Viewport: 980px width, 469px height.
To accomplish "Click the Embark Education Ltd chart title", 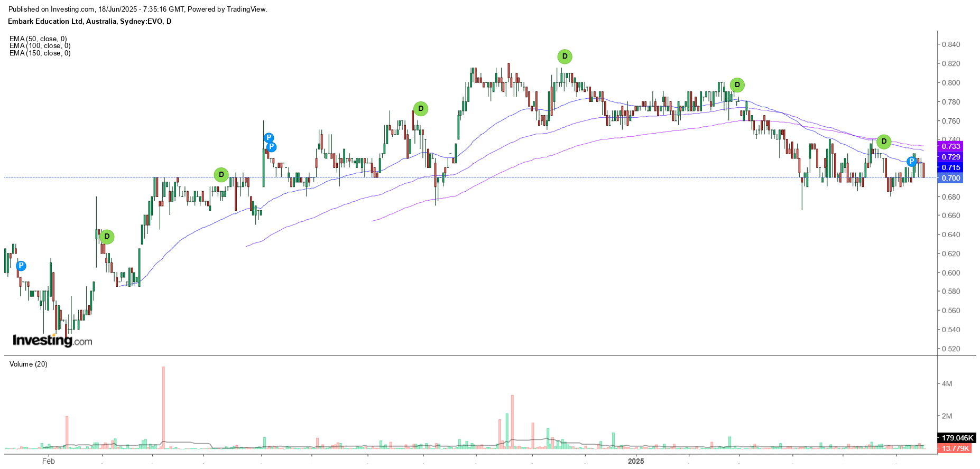I will [89, 22].
